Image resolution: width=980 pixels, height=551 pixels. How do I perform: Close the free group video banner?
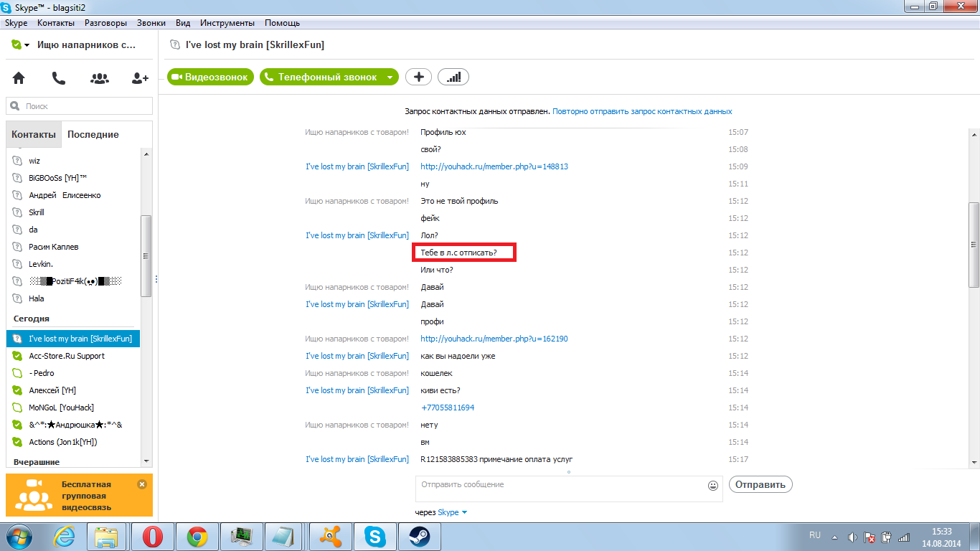coord(142,484)
